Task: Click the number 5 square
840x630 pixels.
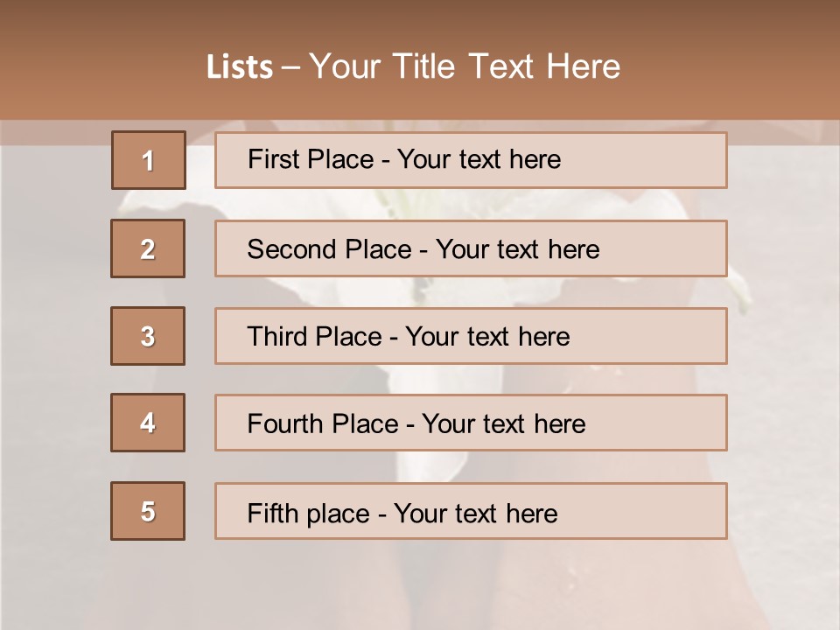Action: click(148, 511)
